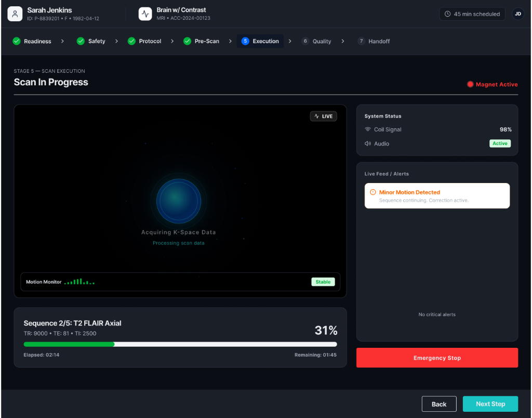Viewport: 532px width, 418px height.
Task: Click the chevron after the Quality step
Action: tap(343, 41)
